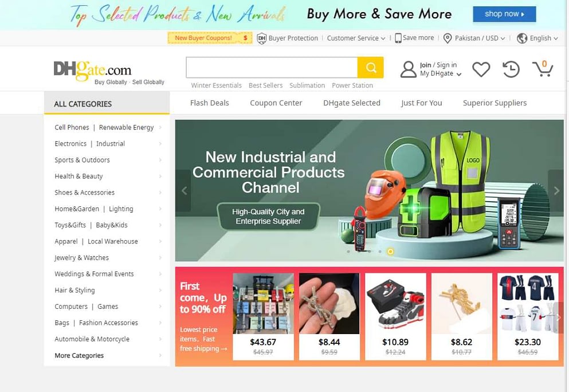Select the highlighted carousel indicator dot
This screenshot has width=569, height=392.
click(x=390, y=251)
